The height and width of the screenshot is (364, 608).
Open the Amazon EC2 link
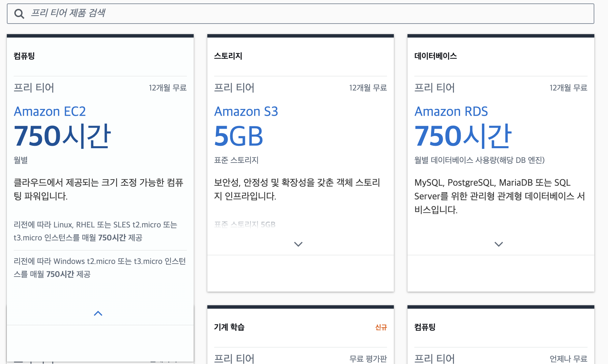pos(50,112)
